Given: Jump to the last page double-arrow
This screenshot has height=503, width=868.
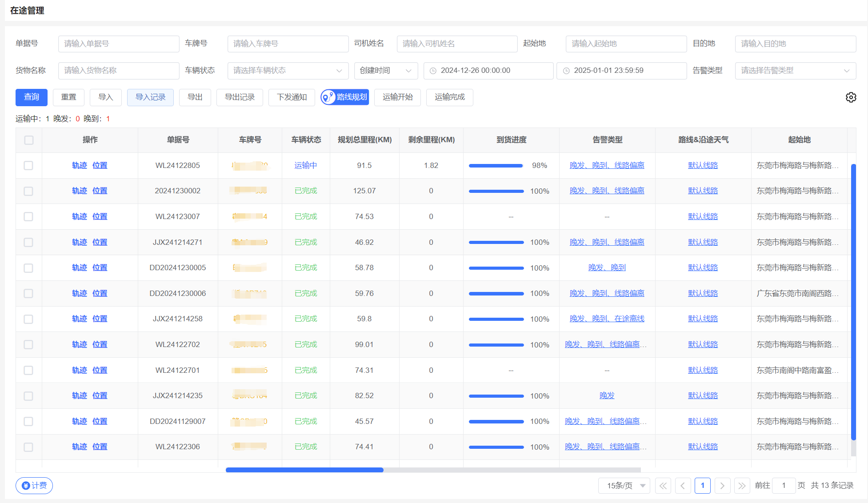Looking at the screenshot, I should [742, 486].
